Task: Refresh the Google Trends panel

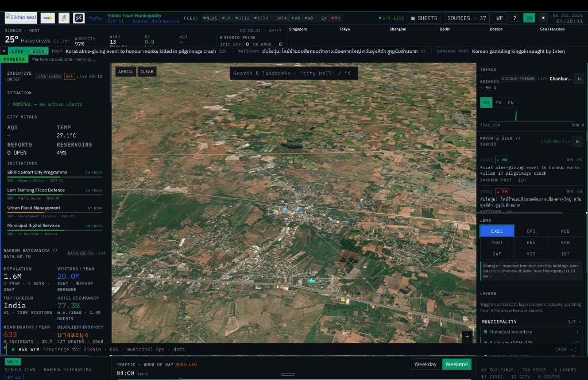Action: pyautogui.click(x=579, y=79)
